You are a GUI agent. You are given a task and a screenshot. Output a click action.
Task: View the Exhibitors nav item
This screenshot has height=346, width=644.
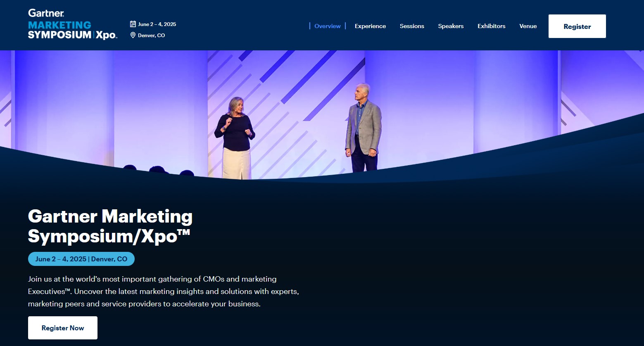click(491, 26)
